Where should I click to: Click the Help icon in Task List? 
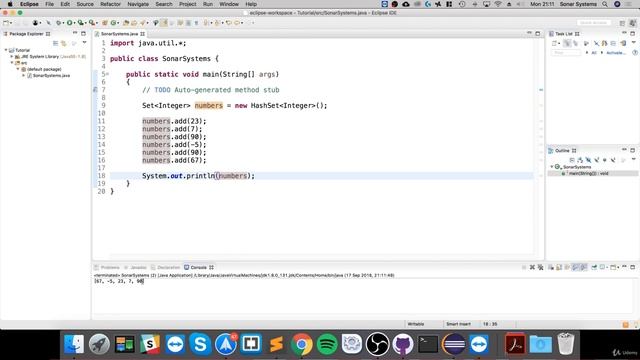(635, 52)
